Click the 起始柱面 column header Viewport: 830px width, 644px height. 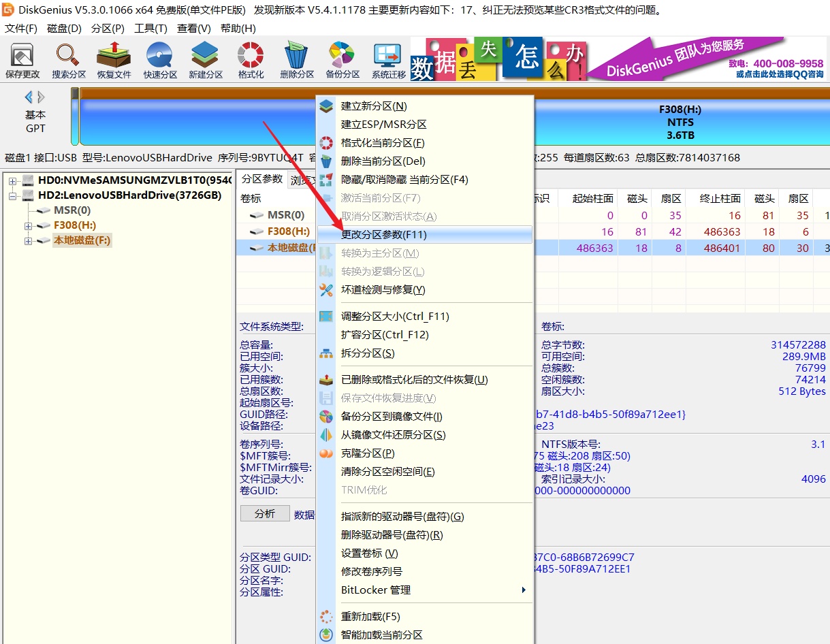point(592,198)
